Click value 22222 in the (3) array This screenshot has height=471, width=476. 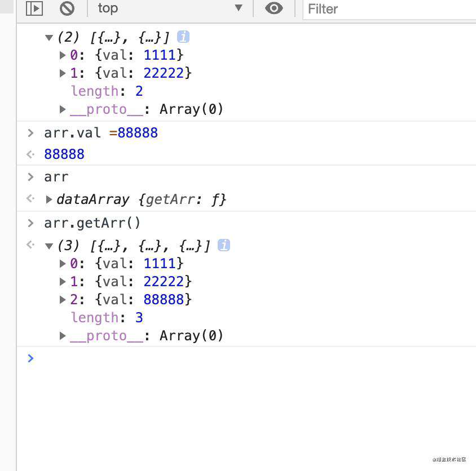(164, 282)
